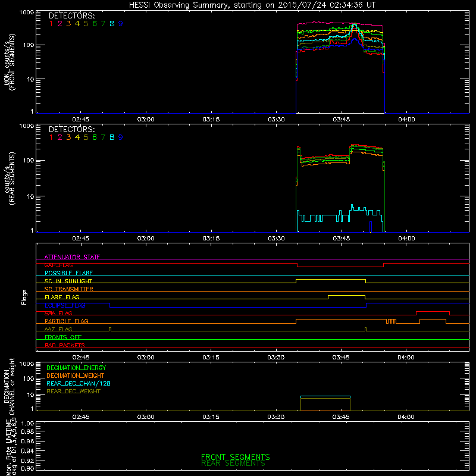Click the BAD_PACKETS flag label
Image resolution: width=476 pixels, height=476 pixels.
pyautogui.click(x=65, y=346)
